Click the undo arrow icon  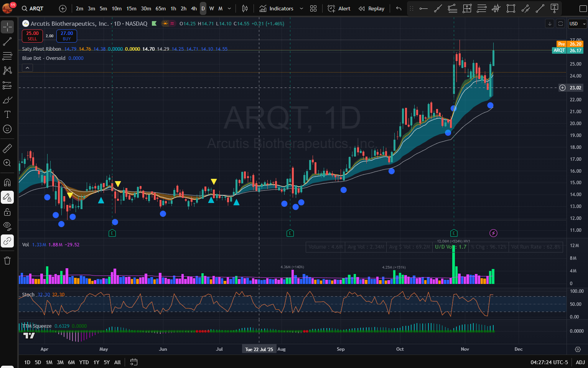(x=399, y=8)
